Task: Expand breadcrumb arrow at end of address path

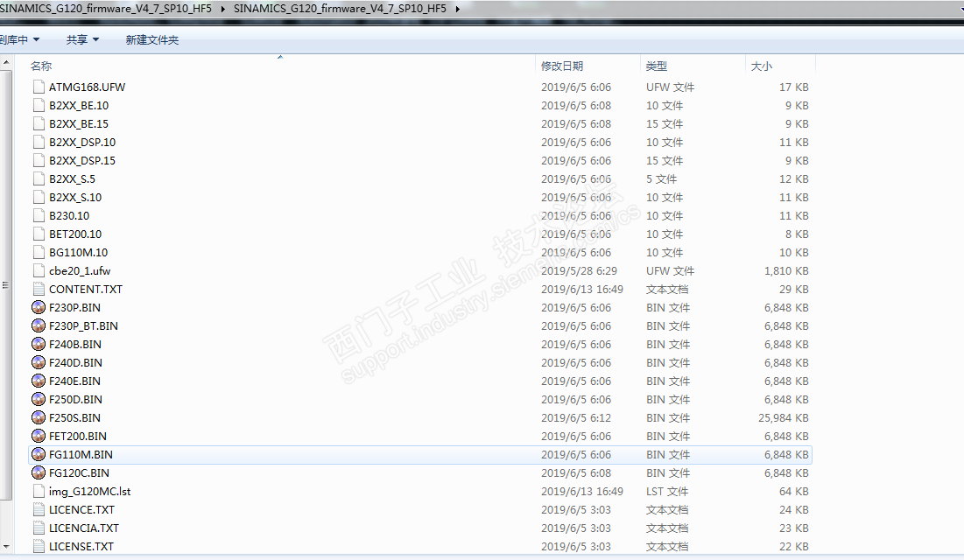Action: [x=457, y=9]
